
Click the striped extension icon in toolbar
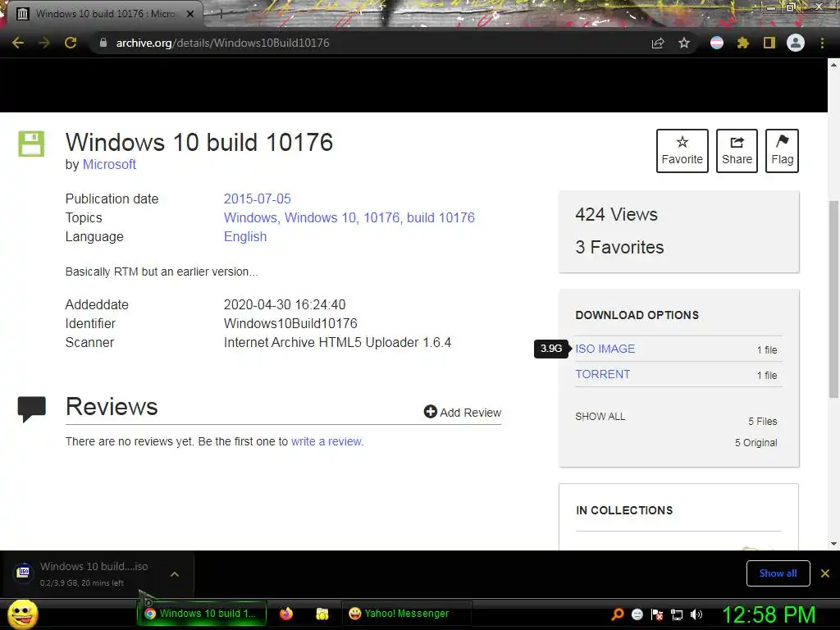coord(717,43)
